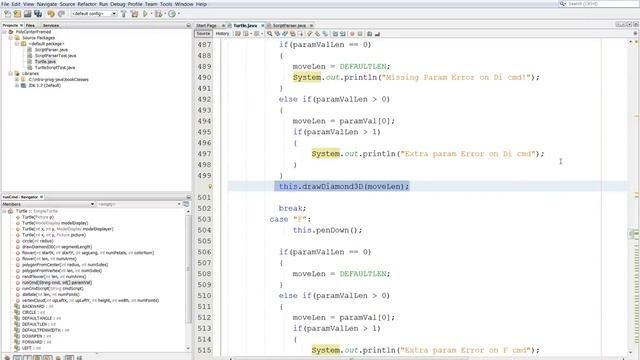The width and height of the screenshot is (640, 360).
Task: Click the Undo arrow icon
Action: [51, 14]
